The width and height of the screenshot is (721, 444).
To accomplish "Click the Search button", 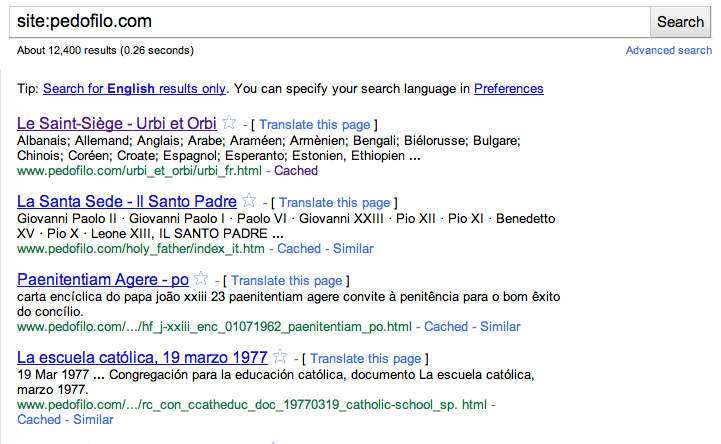I will (680, 21).
